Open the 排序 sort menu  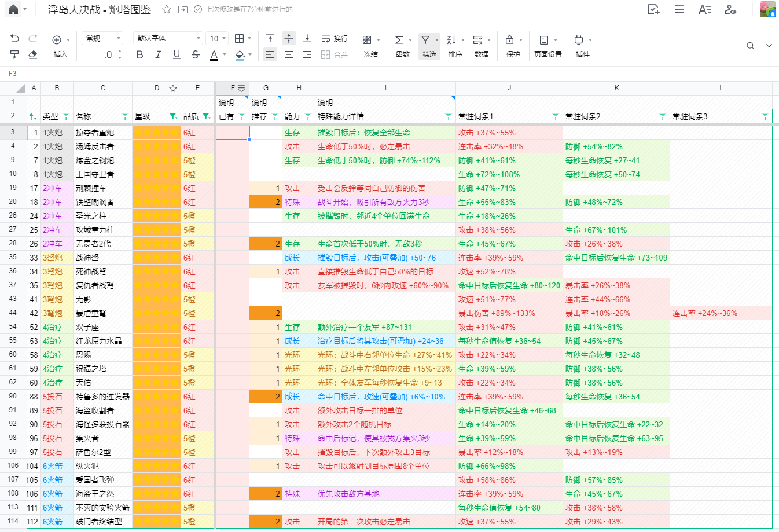coord(453,40)
